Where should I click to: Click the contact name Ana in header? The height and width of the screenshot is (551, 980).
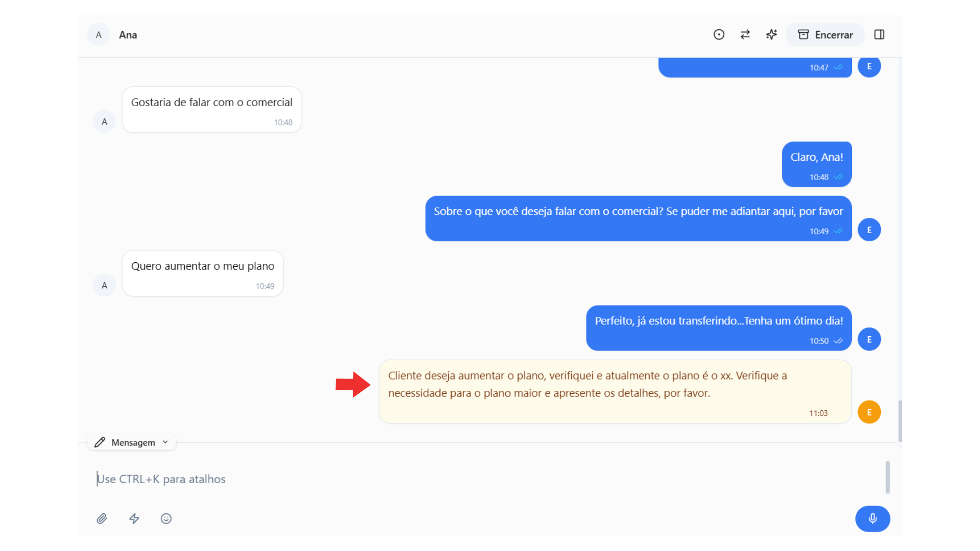pos(128,35)
